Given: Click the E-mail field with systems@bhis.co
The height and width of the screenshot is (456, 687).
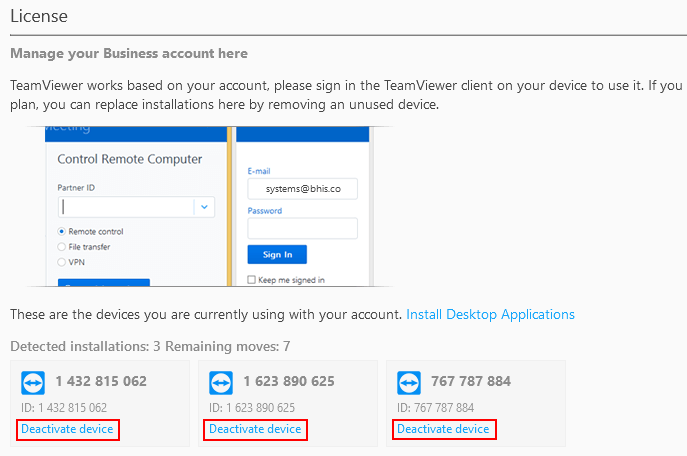Looking at the screenshot, I should [x=302, y=188].
